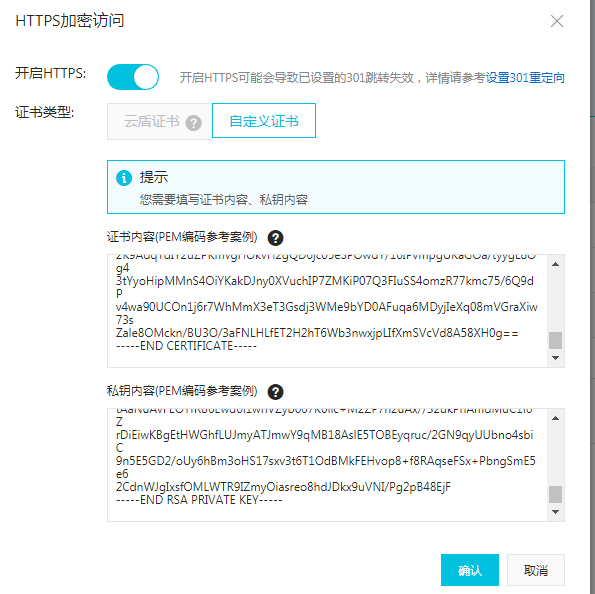Click the 您需要填写证书内容、私钥内容 hint text
This screenshot has width=595, height=594.
point(224,200)
